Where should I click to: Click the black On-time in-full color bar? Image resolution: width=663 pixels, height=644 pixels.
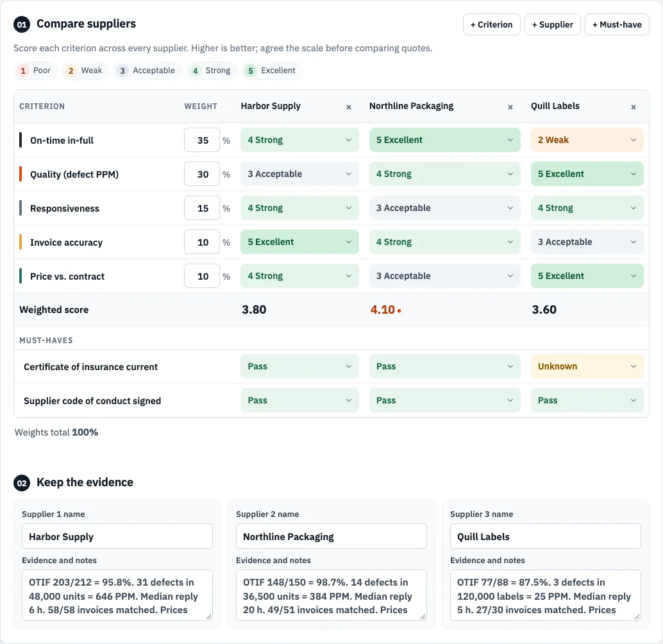(21, 140)
